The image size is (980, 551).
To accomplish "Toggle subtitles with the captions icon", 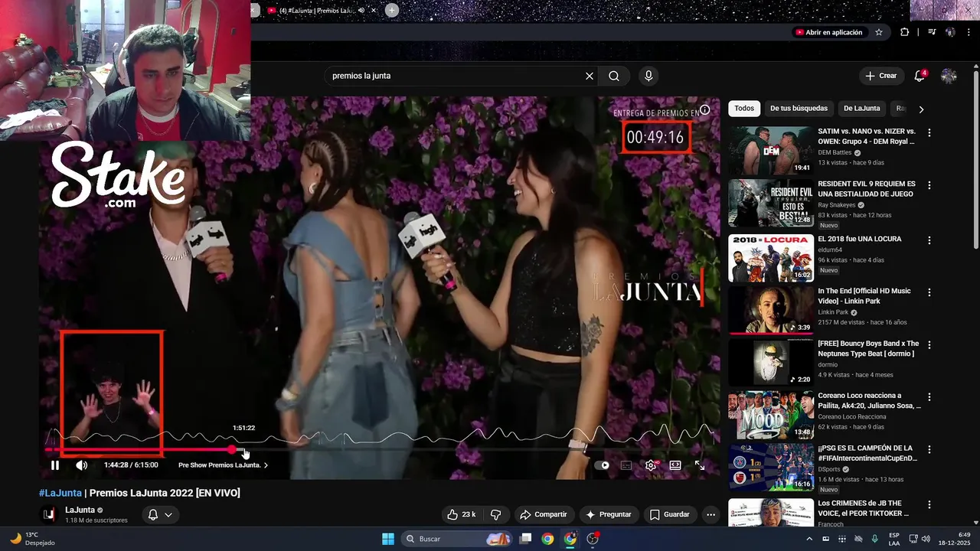I will coord(626,465).
